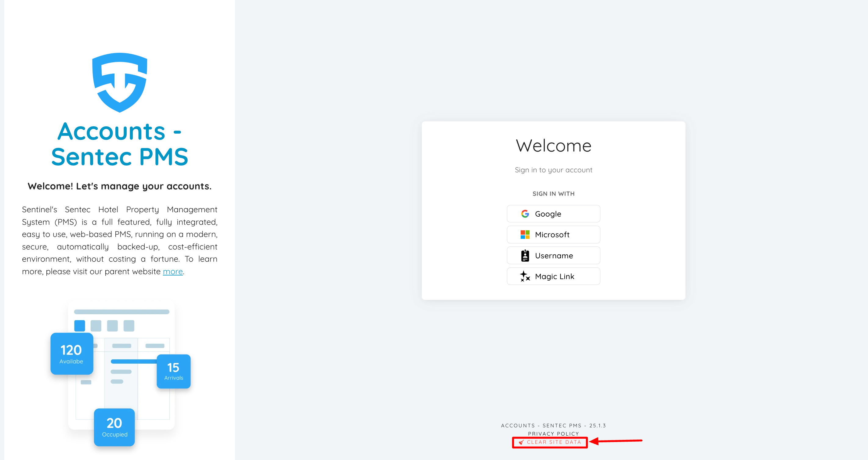Click the sparkle stars icon beside Magic Link
Viewport: 868px width, 460px height.
click(525, 276)
